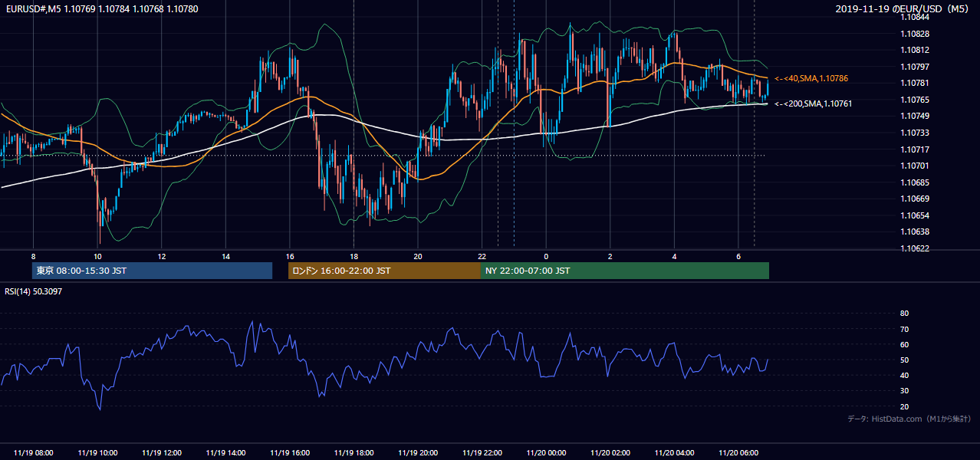The width and height of the screenshot is (980, 460).
Task: Click price axis label 1.10701
Action: coord(916,166)
